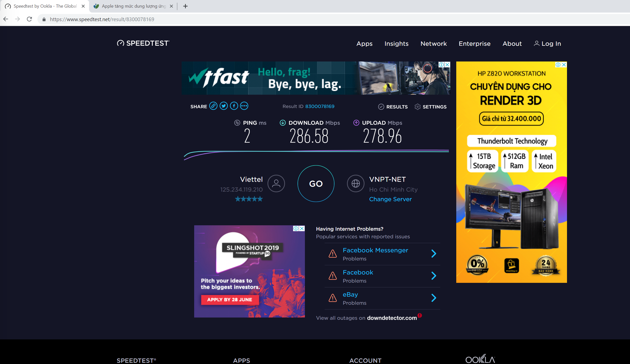The image size is (630, 364).
Task: Click the padlock site security icon
Action: coord(44,19)
